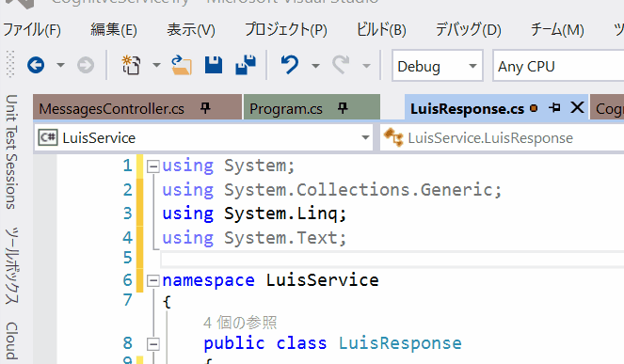Open the Unit Test Sessions side panel
The image size is (624, 364).
(11, 151)
